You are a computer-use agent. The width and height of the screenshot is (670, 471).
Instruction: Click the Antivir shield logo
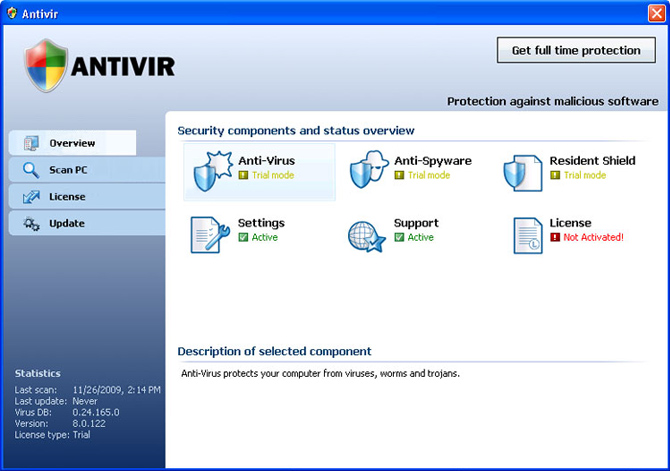pyautogui.click(x=46, y=66)
